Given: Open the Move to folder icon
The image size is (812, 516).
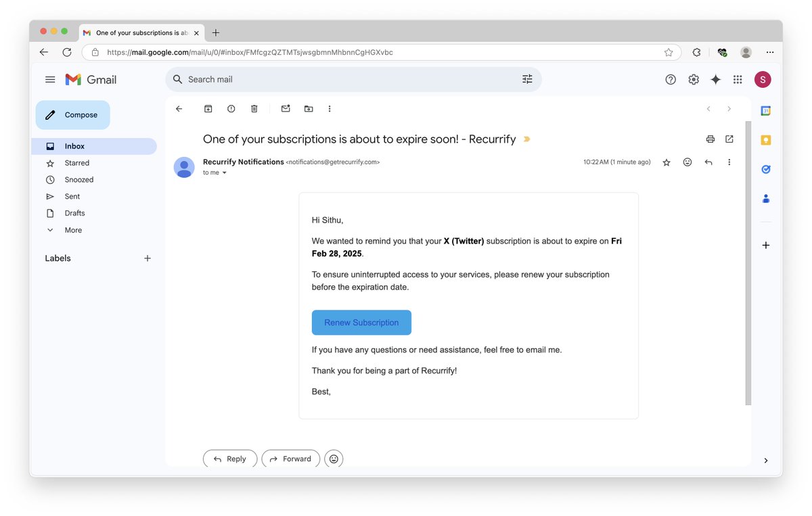Looking at the screenshot, I should tap(309, 109).
